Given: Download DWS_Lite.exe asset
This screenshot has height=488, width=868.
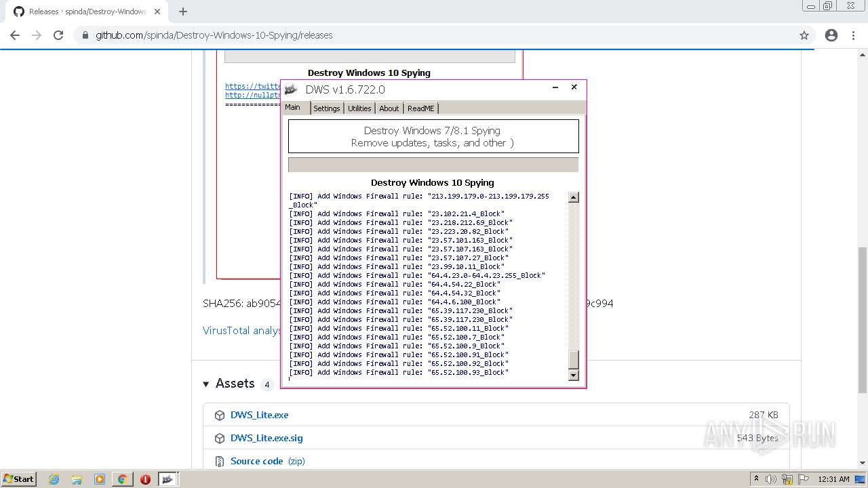Looking at the screenshot, I should [259, 415].
